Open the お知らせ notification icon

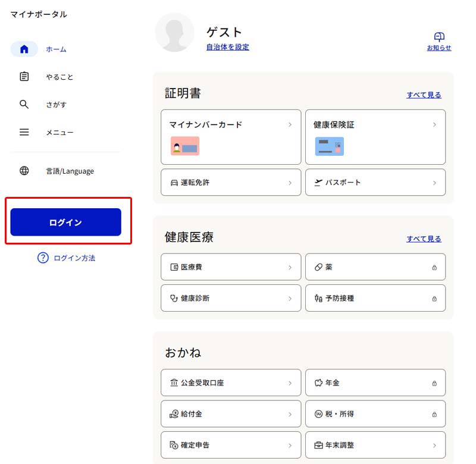point(439,37)
